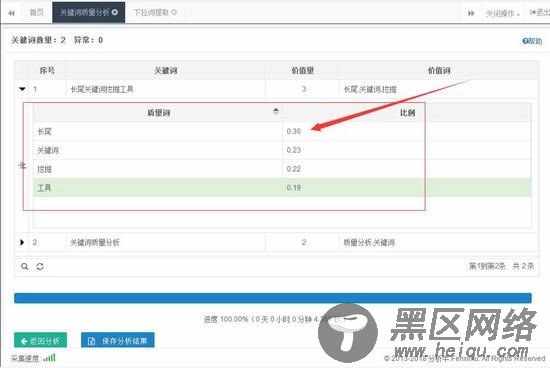Select the highlighted 工具 row
550x368 pixels.
pos(282,188)
